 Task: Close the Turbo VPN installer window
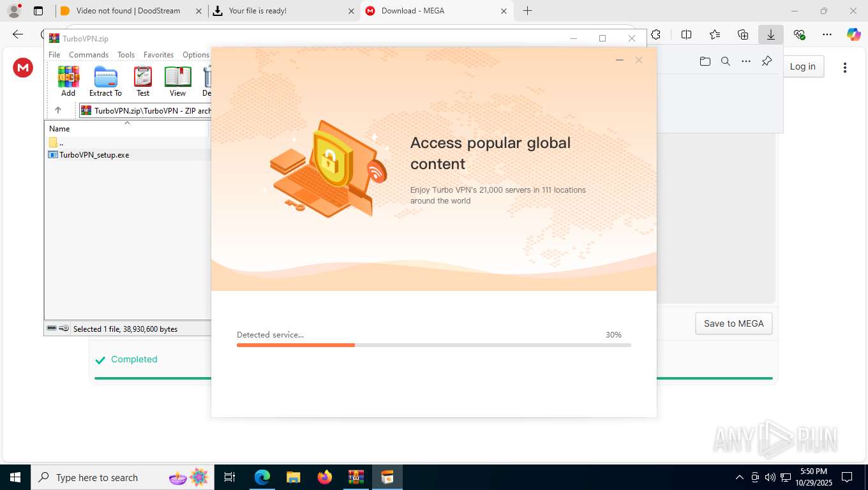coord(638,60)
